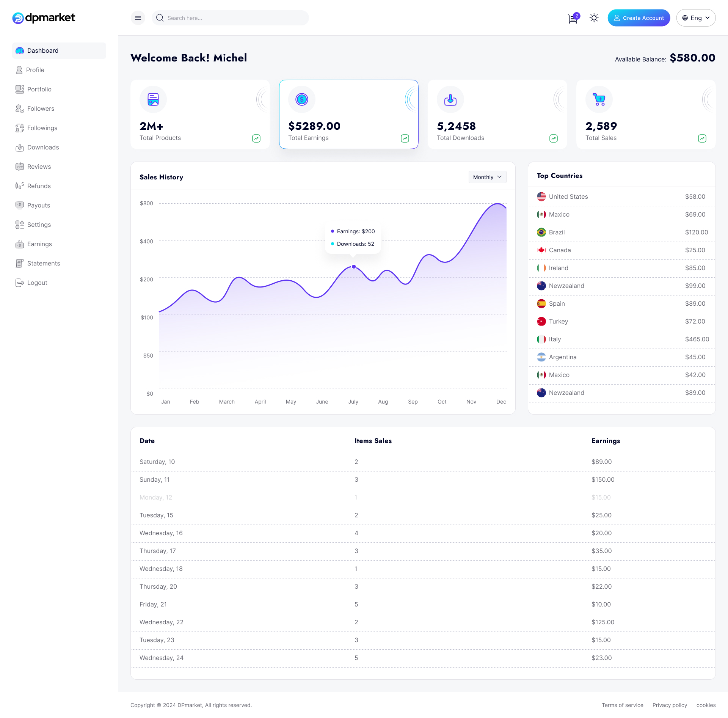Click the Create Account button
The width and height of the screenshot is (728, 718).
[x=639, y=18]
